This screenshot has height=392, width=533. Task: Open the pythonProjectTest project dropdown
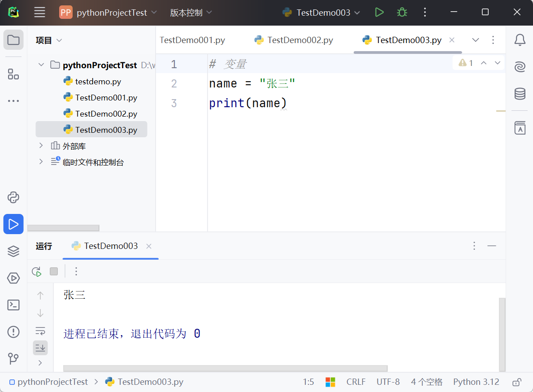click(108, 13)
